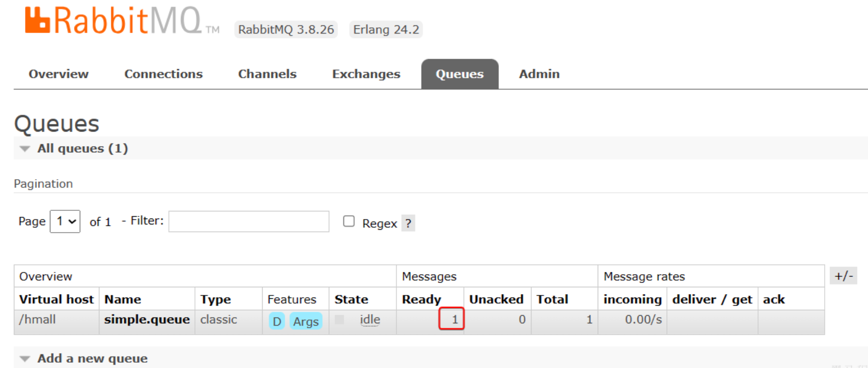This screenshot has width=868, height=368.
Task: Open the Channels tab
Action: click(x=267, y=74)
